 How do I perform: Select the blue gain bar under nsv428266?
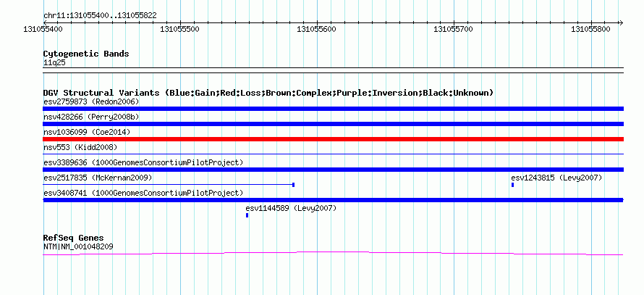334,124
